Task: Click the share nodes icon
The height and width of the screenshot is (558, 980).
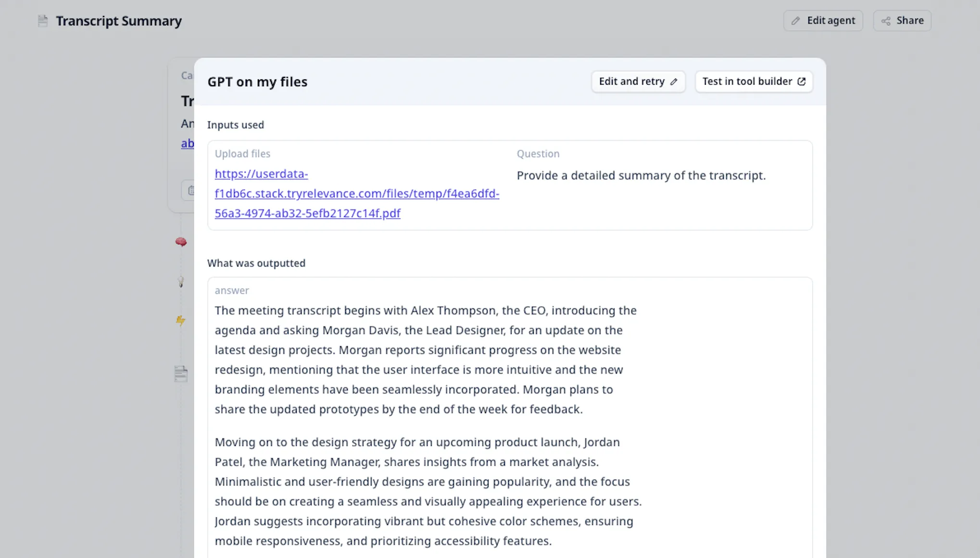Action: pos(886,21)
